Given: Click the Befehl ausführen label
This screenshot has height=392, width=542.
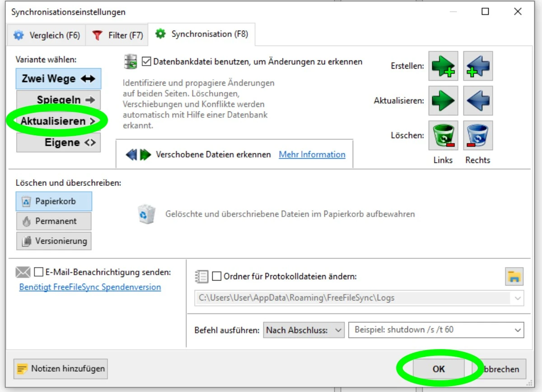Looking at the screenshot, I should [227, 330].
